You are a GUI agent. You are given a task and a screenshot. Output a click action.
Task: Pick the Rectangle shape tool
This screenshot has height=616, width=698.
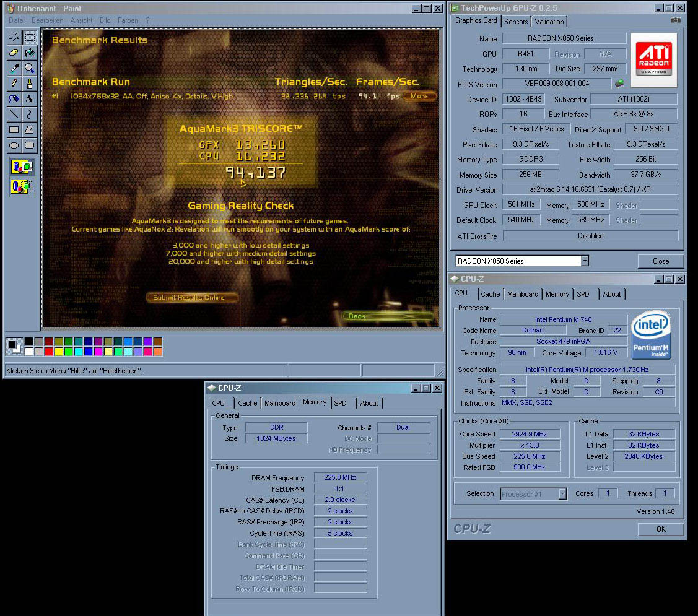14,129
